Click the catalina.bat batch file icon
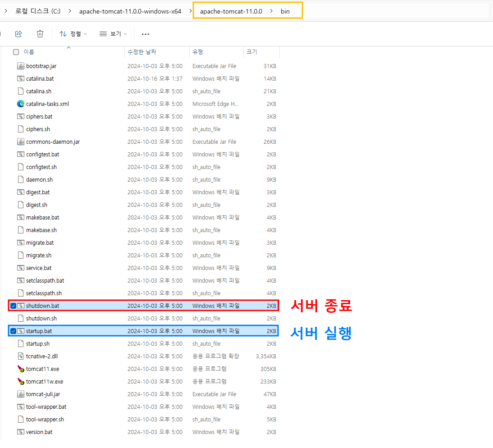This screenshot has height=448, width=493. pos(20,78)
